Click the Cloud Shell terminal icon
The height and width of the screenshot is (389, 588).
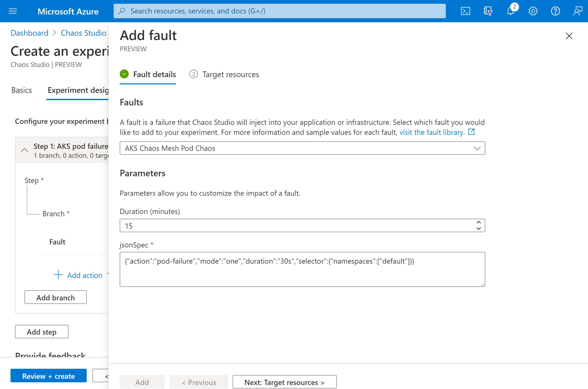tap(466, 11)
